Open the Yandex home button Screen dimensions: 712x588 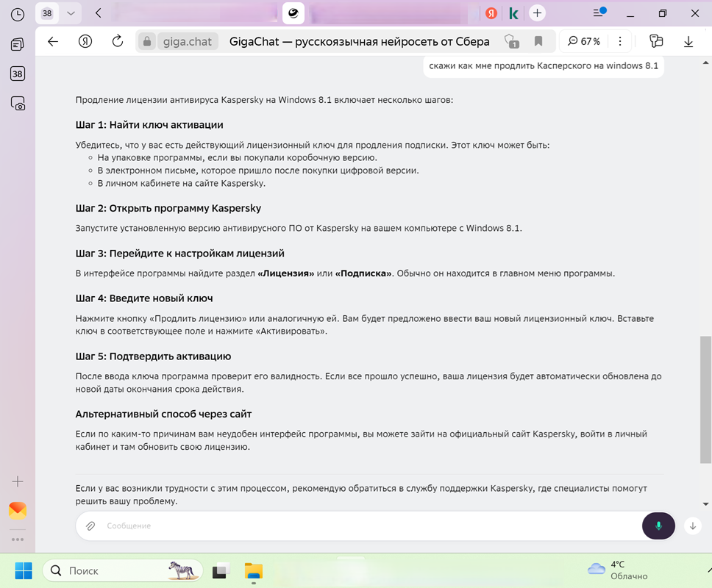[x=85, y=42]
